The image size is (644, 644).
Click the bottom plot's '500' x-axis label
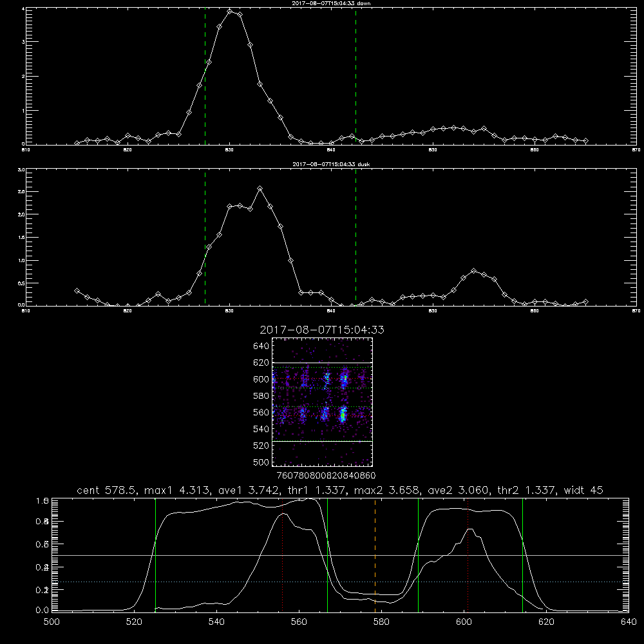tap(52, 622)
